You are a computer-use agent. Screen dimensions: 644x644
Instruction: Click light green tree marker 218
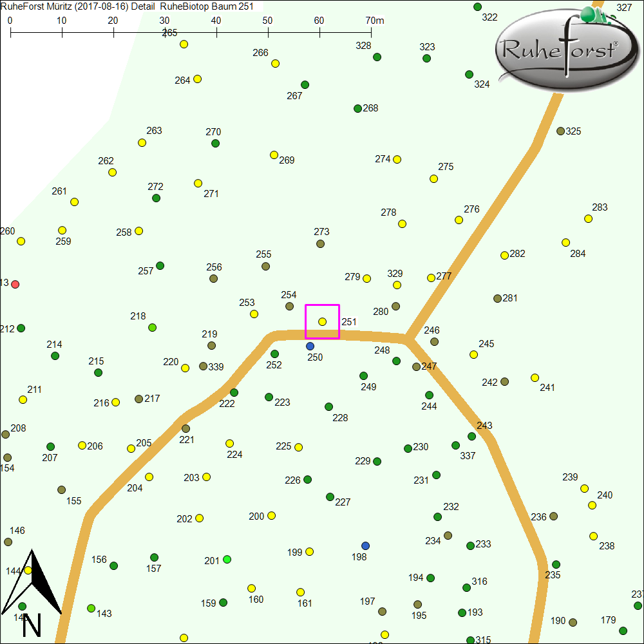click(153, 327)
